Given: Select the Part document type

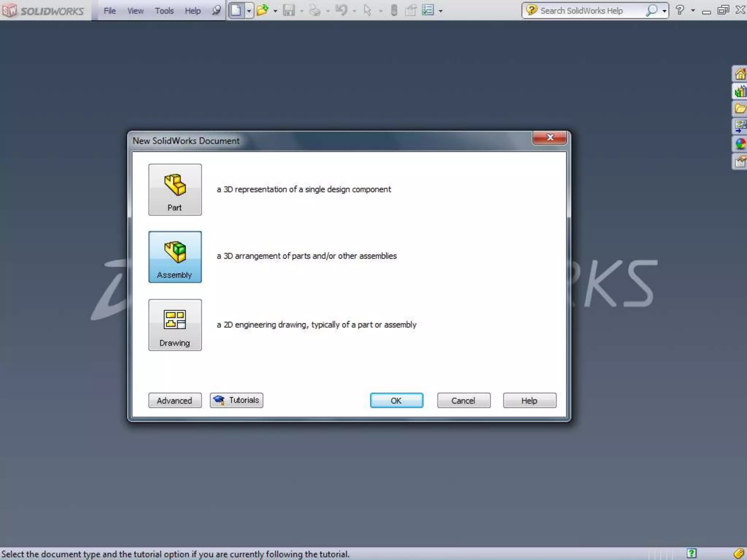Looking at the screenshot, I should (175, 189).
